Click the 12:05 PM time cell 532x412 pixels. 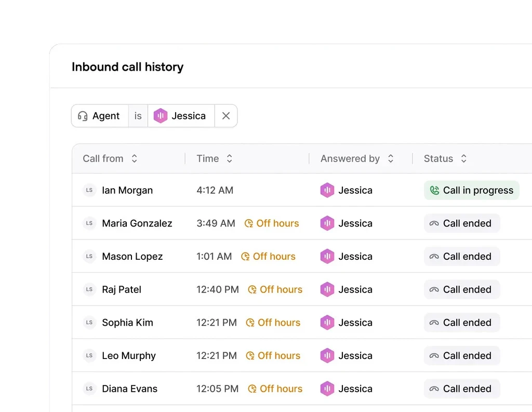(218, 389)
